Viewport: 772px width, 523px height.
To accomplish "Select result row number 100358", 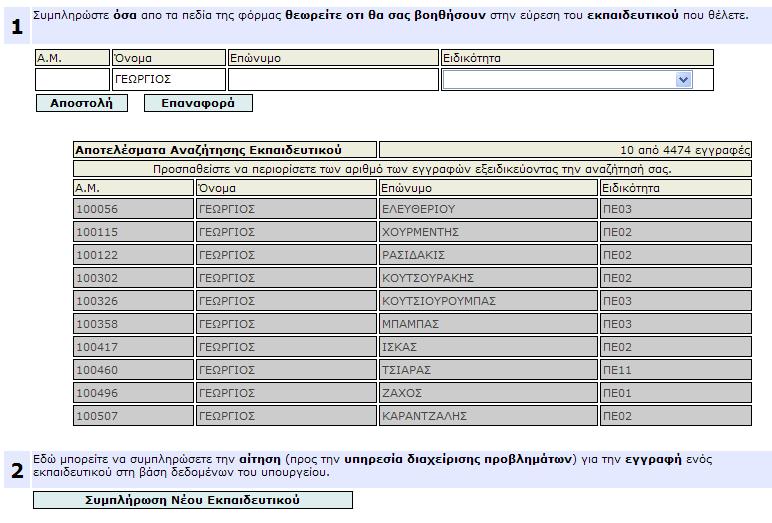I will tap(412, 324).
